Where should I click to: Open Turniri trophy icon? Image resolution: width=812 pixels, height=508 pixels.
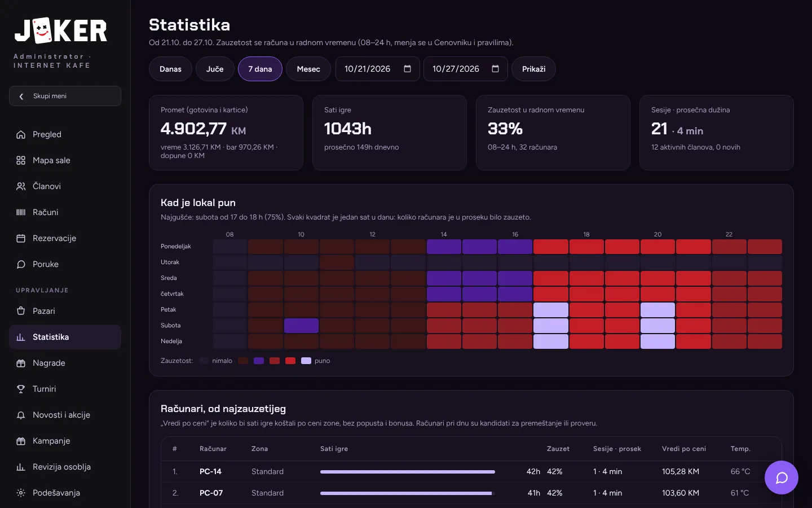click(21, 389)
